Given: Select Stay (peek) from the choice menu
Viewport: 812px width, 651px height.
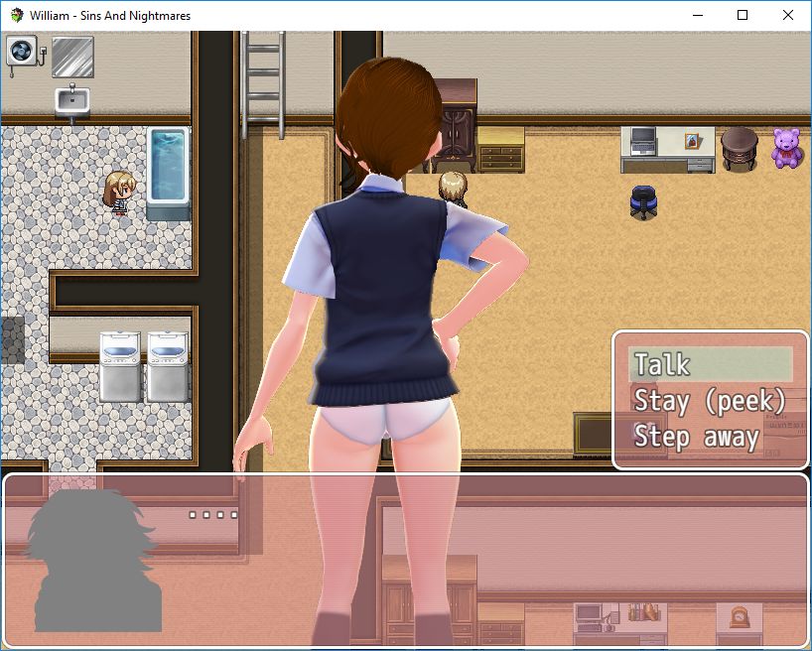Looking at the screenshot, I should click(x=710, y=400).
